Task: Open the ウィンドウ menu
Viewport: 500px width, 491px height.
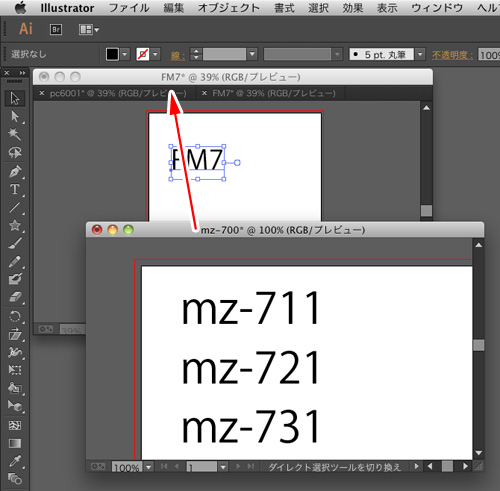Action: click(x=437, y=8)
